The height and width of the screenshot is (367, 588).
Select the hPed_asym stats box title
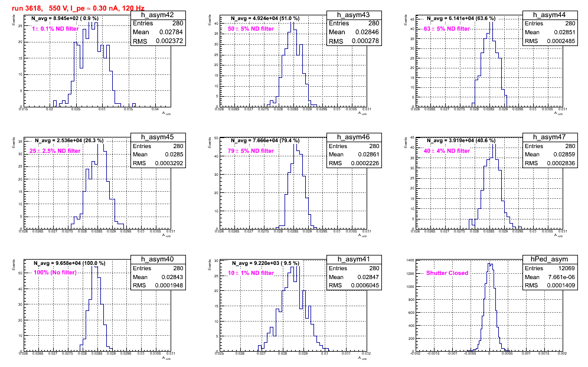550,259
